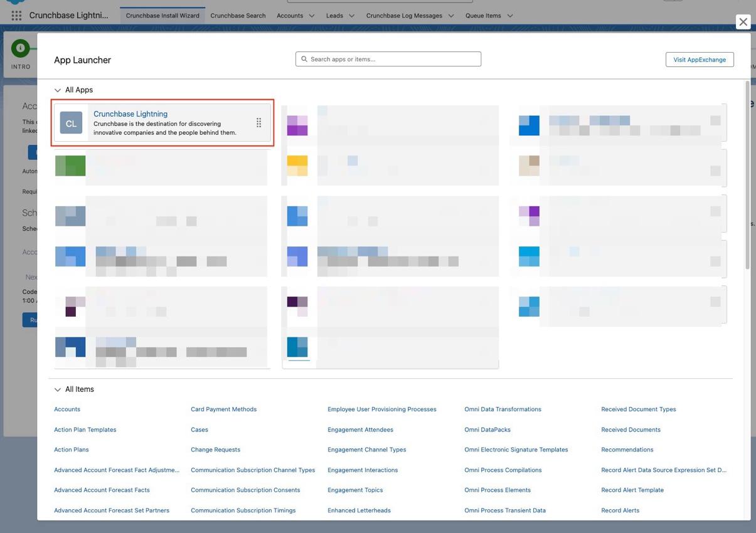Collapse the All Apps section
This screenshot has width=756, height=533.
(x=58, y=90)
